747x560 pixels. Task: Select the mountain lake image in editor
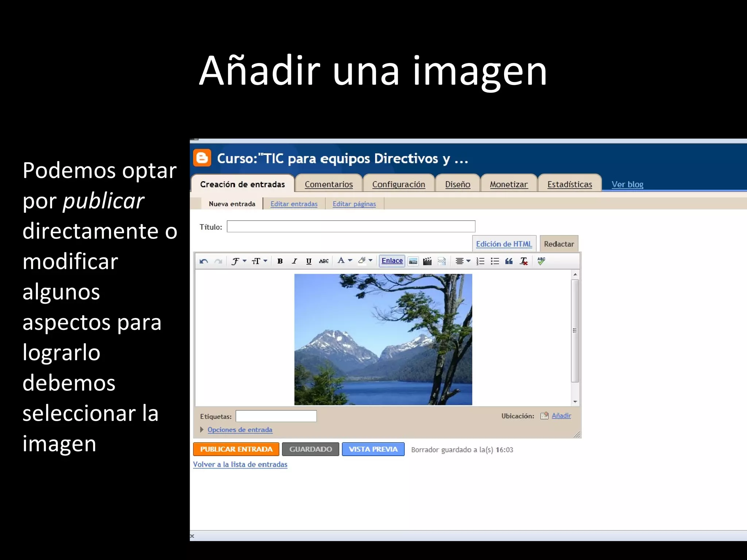[x=383, y=339]
